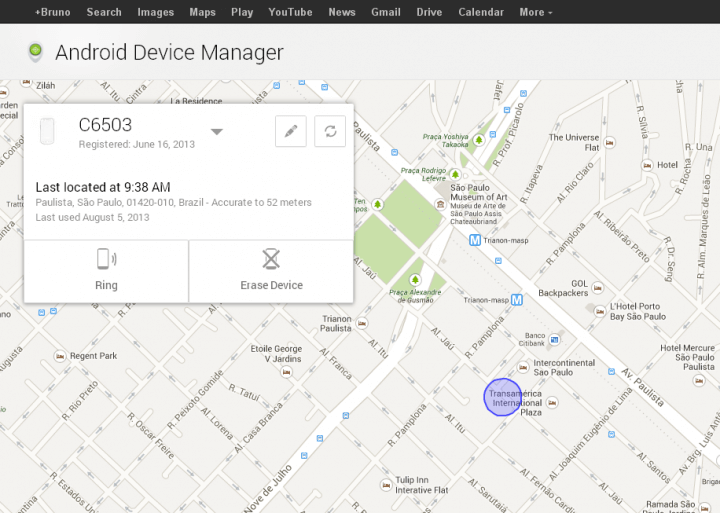Image resolution: width=720 pixels, height=513 pixels.
Task: Click the phone device thumbnail icon
Action: pyautogui.click(x=46, y=132)
